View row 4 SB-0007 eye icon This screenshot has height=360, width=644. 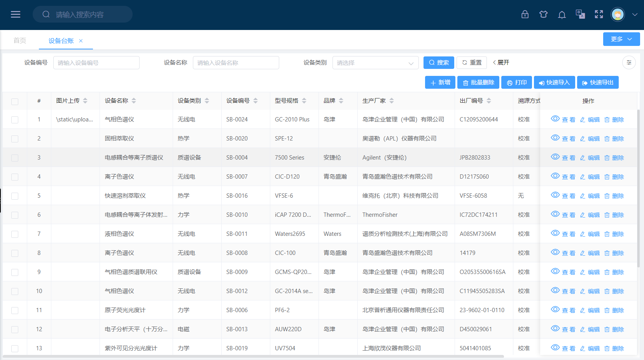point(555,176)
